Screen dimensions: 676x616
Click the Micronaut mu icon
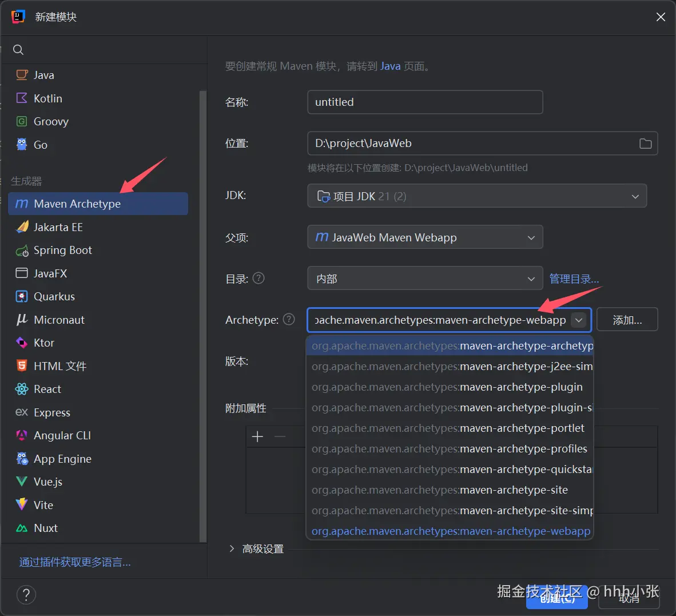[22, 319]
